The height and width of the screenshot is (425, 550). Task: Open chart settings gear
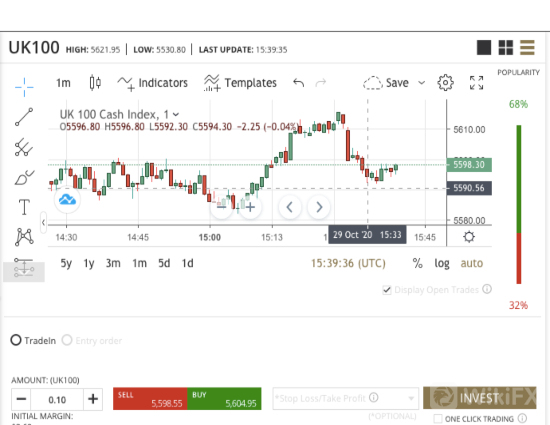(445, 83)
